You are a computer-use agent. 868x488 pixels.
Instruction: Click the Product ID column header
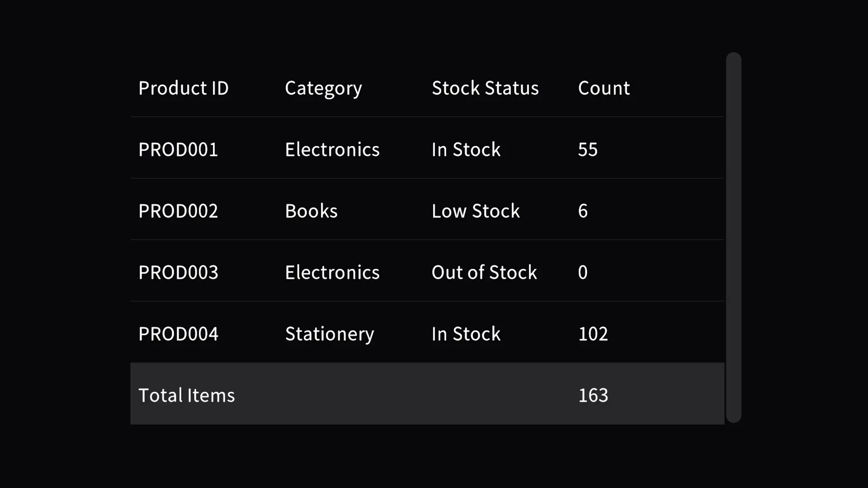pyautogui.click(x=184, y=88)
